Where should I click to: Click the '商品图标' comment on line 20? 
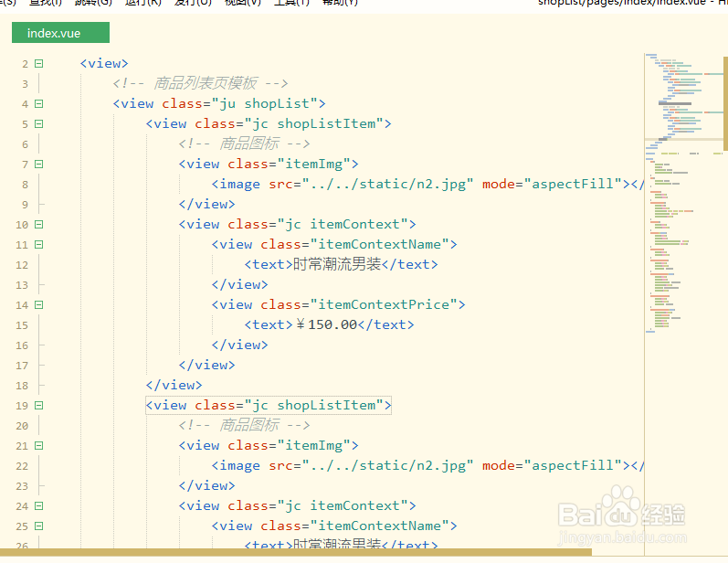248,425
